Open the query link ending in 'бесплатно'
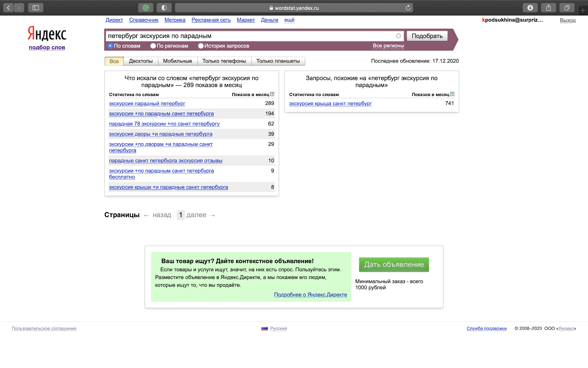The image size is (588, 368). (x=161, y=174)
